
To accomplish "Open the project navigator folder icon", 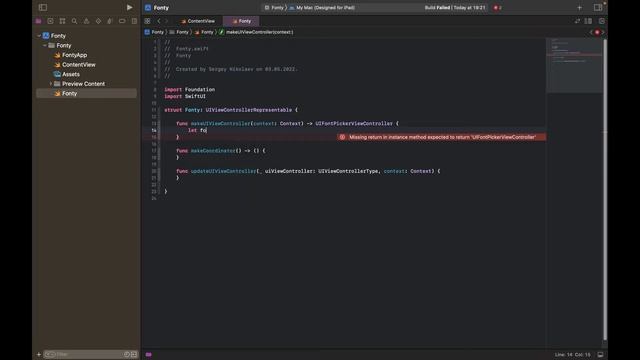I will pyautogui.click(x=38, y=21).
